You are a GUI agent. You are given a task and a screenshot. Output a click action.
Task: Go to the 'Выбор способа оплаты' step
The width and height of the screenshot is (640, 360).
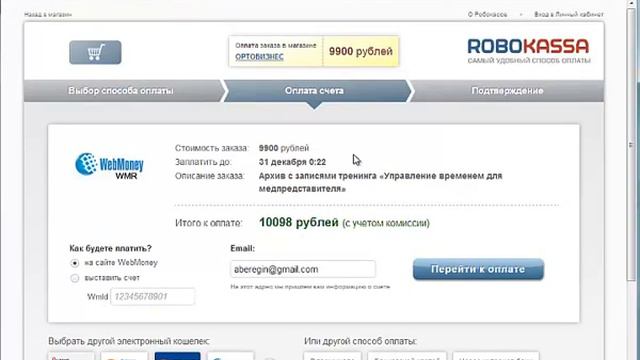(x=121, y=91)
